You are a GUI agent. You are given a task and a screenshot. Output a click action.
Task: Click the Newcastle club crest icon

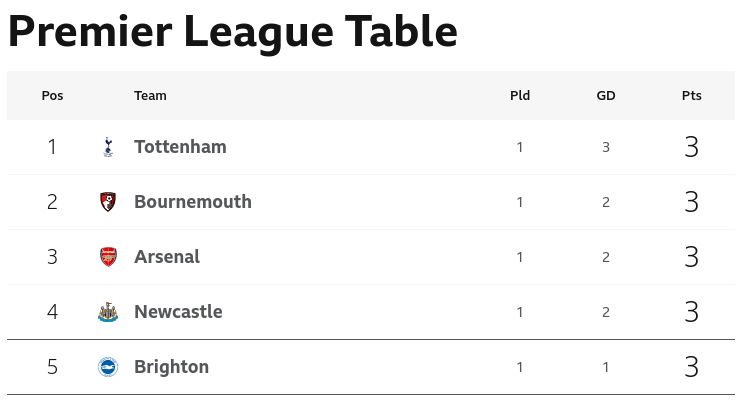point(108,312)
